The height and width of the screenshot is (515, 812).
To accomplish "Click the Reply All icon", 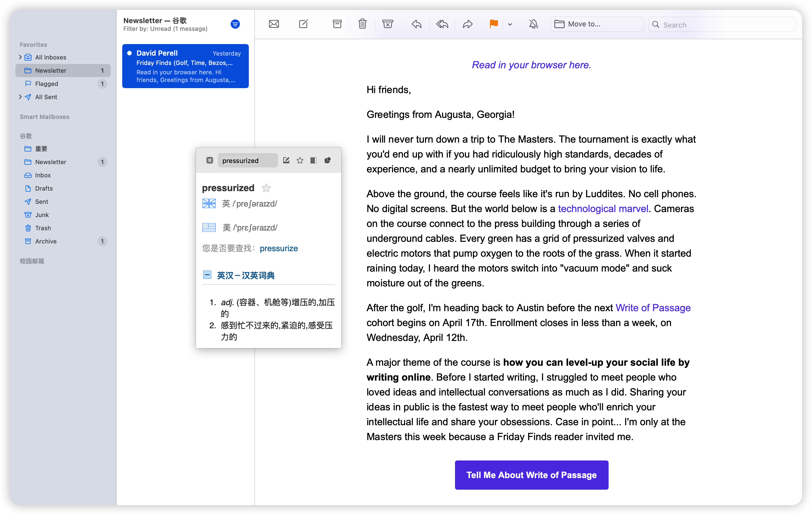I will [442, 24].
